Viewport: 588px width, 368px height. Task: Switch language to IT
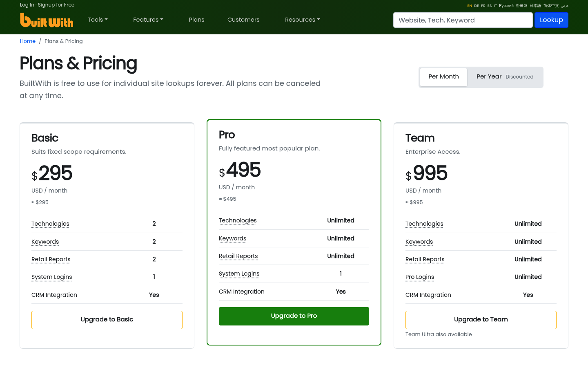(495, 6)
